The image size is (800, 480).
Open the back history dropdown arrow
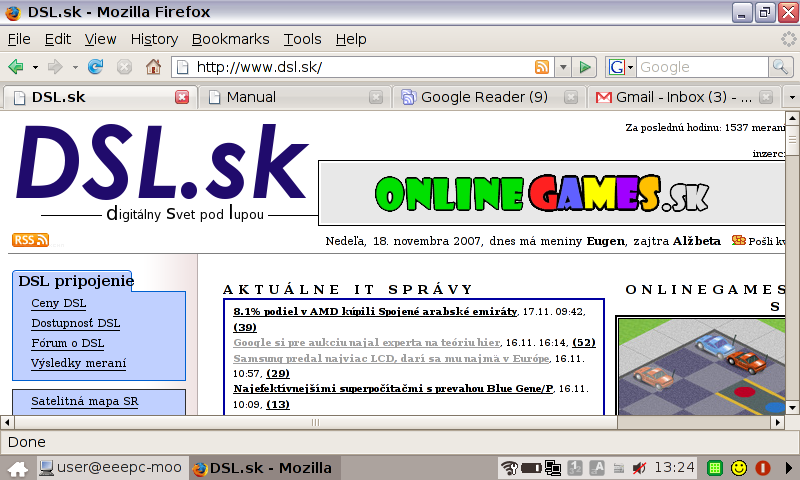point(35,67)
